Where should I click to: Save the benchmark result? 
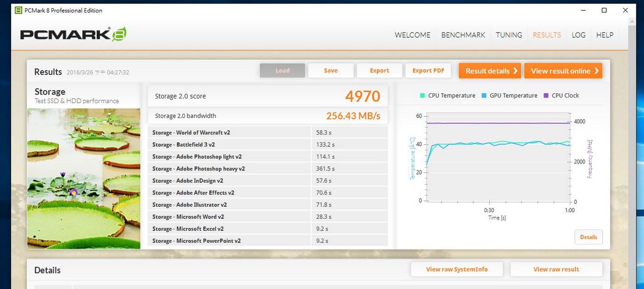(x=331, y=71)
